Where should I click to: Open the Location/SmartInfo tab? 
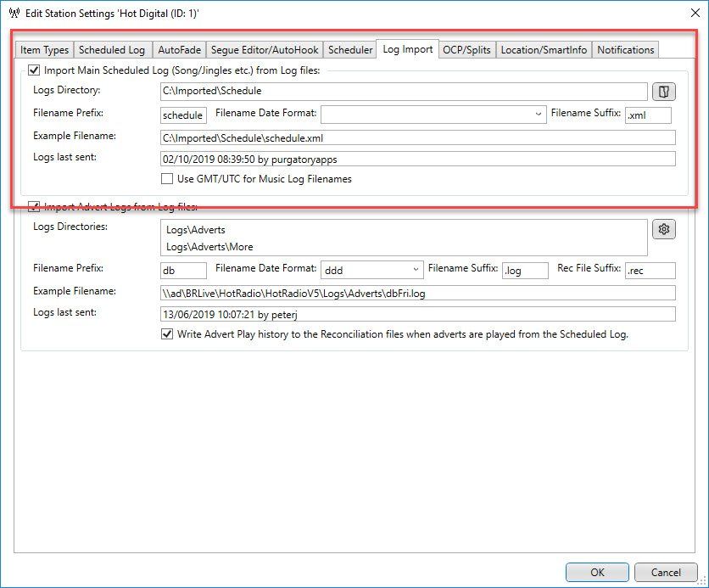pyautogui.click(x=544, y=50)
